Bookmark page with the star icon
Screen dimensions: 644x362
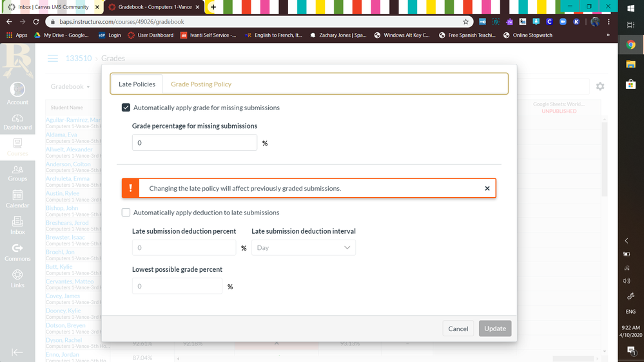pos(466,21)
